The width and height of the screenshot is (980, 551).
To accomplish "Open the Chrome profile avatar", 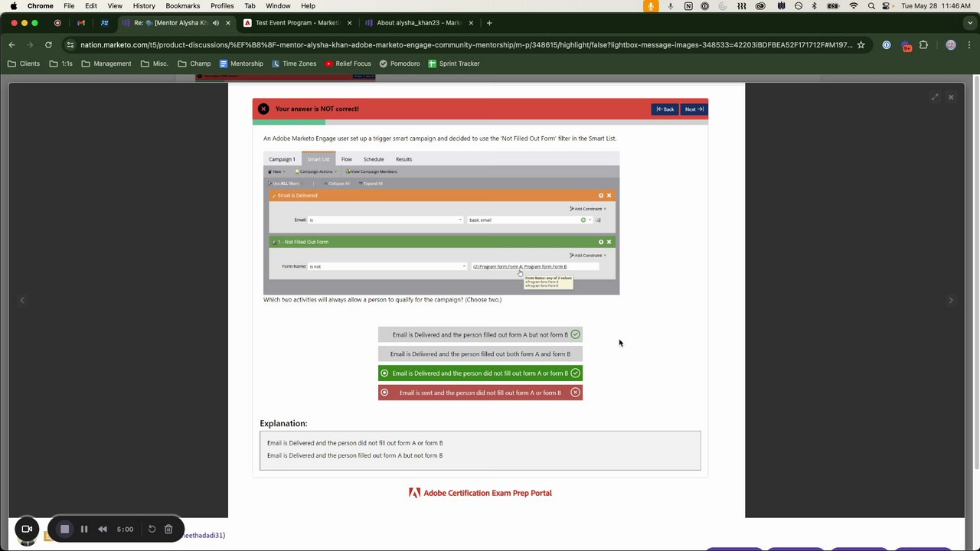I will (951, 45).
